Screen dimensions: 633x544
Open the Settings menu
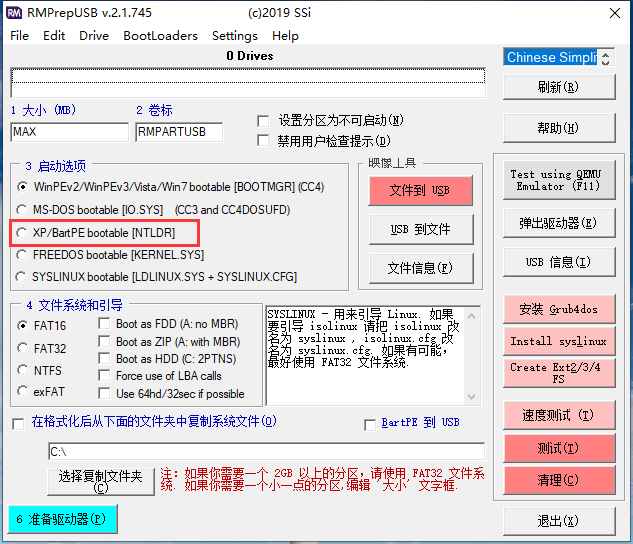click(234, 35)
